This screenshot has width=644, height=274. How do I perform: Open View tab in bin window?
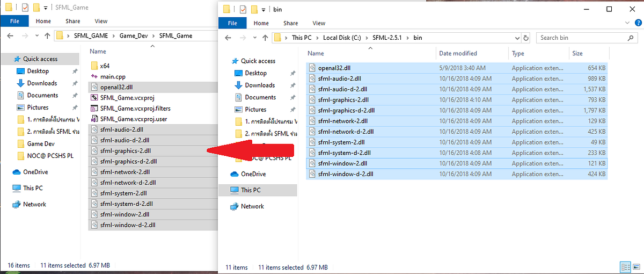(319, 23)
